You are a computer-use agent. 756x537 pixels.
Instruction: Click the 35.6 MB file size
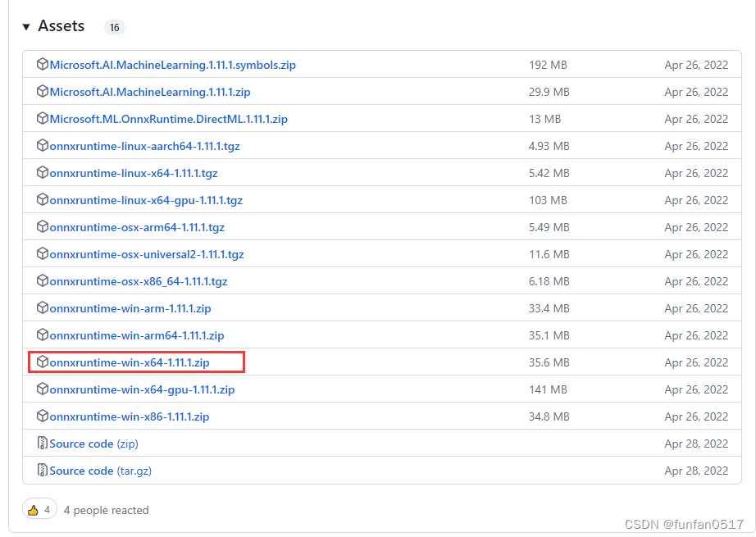[549, 362]
